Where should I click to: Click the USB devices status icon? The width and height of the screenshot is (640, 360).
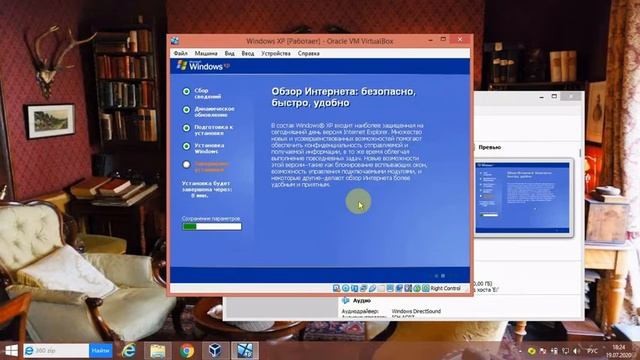(x=372, y=288)
